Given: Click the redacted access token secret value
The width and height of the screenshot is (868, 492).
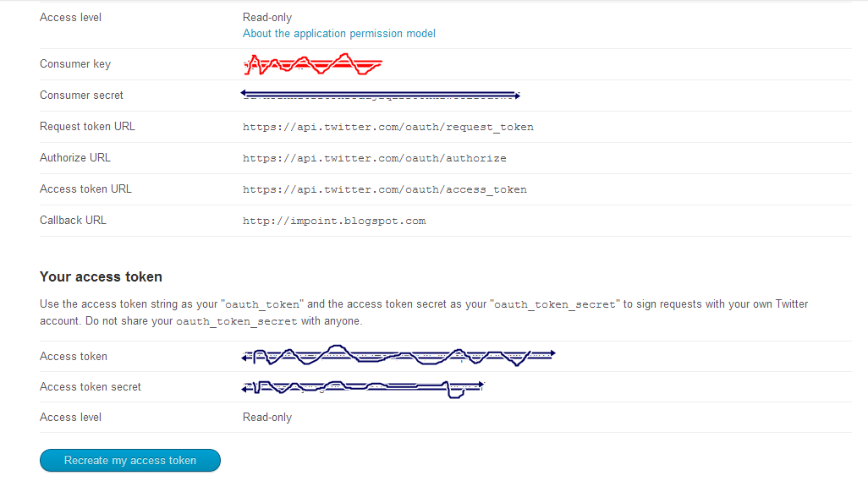Looking at the screenshot, I should pyautogui.click(x=362, y=386).
